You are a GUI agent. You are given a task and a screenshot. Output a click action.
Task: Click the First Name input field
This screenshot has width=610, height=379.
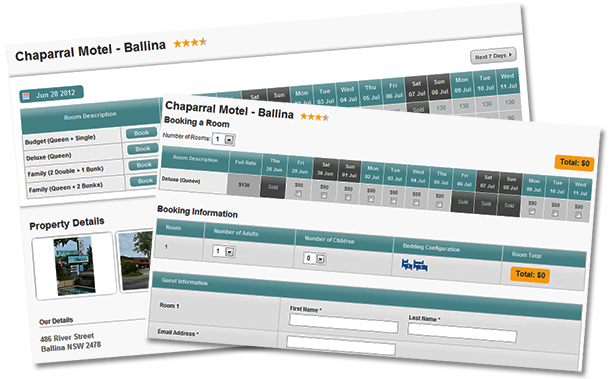344,323
